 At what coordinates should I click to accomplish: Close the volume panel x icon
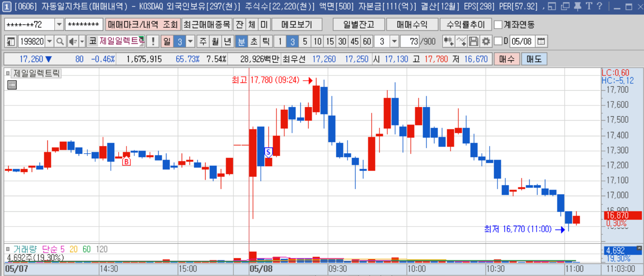pos(639,248)
